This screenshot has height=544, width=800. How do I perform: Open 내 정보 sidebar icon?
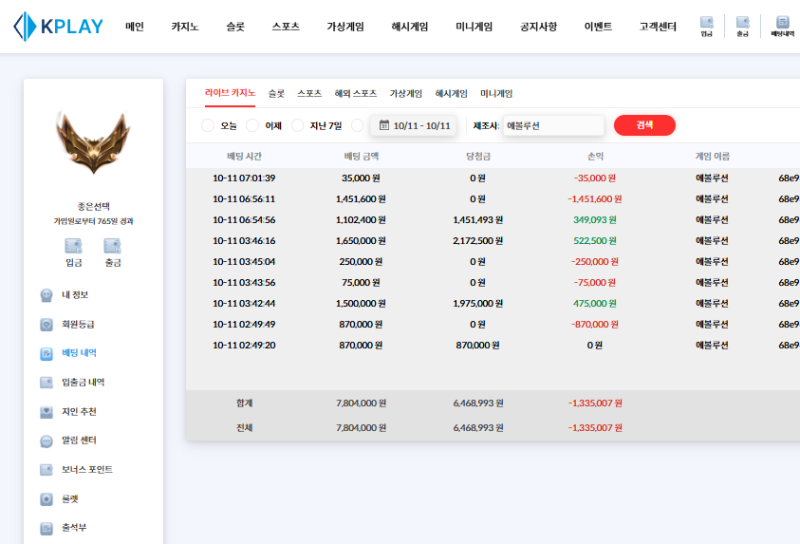coord(46,295)
